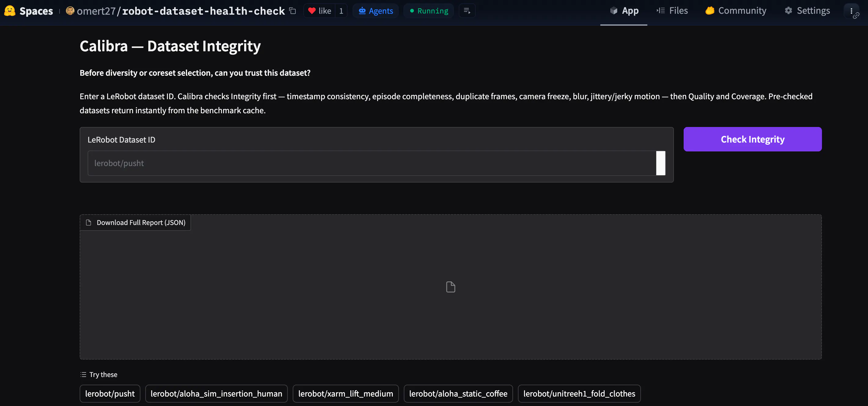Click the omert27 avatar image

pos(70,11)
